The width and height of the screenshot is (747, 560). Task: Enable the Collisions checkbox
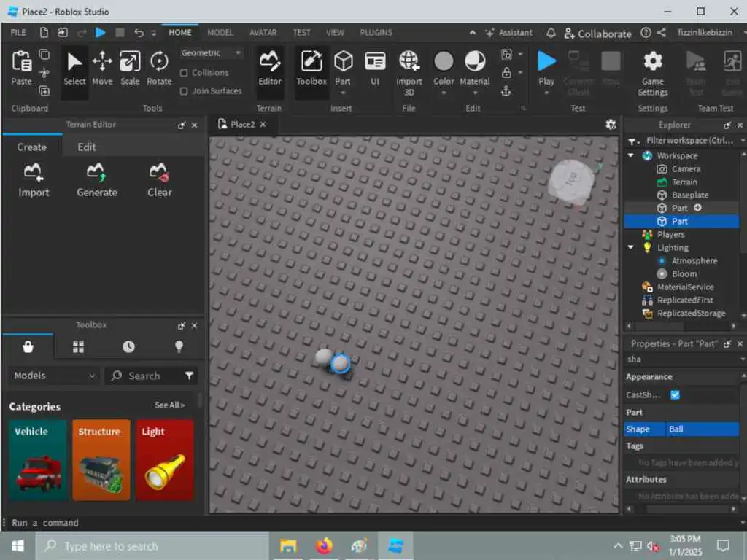[184, 73]
